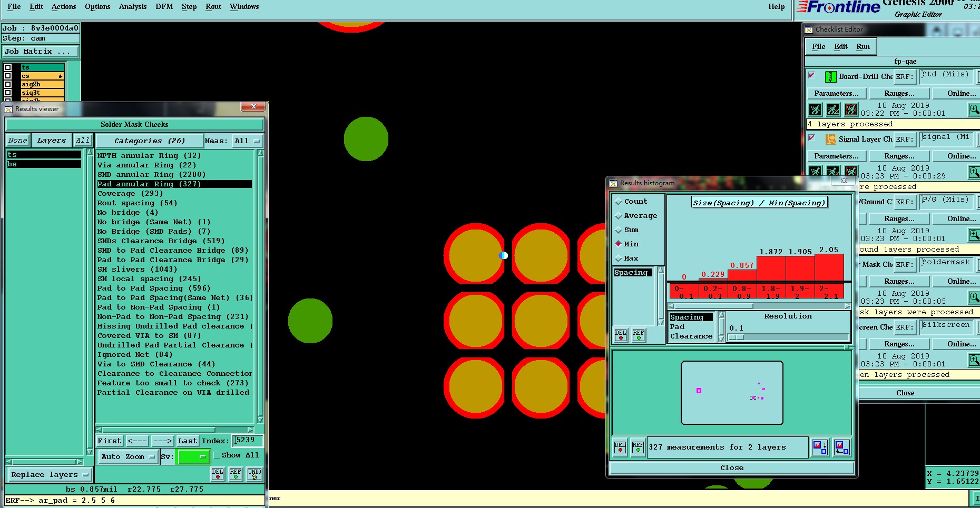Image resolution: width=980 pixels, height=508 pixels.
Task: Click DEL icon under histogram Spacing list
Action: tap(621, 335)
